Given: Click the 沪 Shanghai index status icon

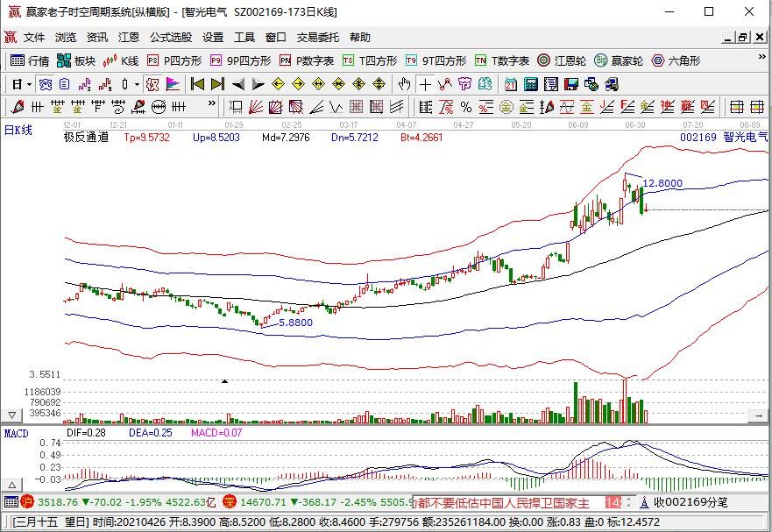Looking at the screenshot, I should [27, 502].
